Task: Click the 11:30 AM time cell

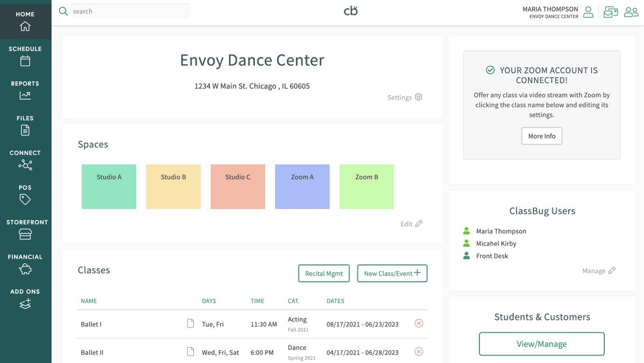Action: tap(264, 324)
